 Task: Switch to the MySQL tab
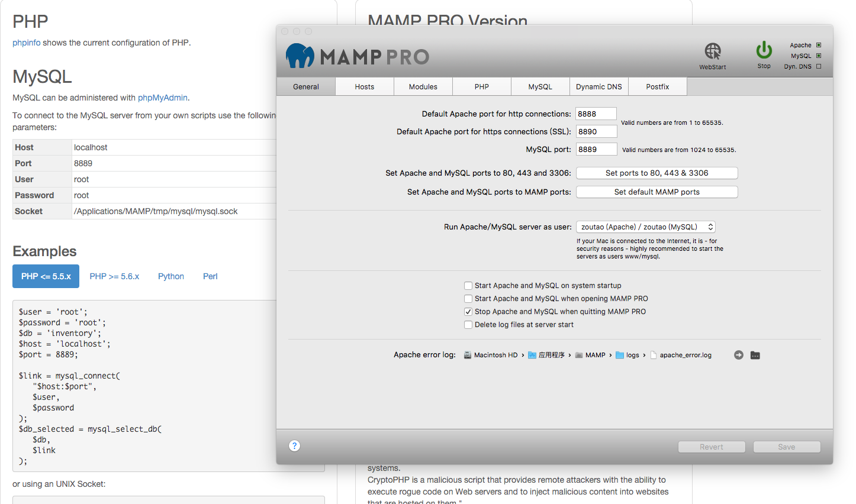click(x=540, y=86)
